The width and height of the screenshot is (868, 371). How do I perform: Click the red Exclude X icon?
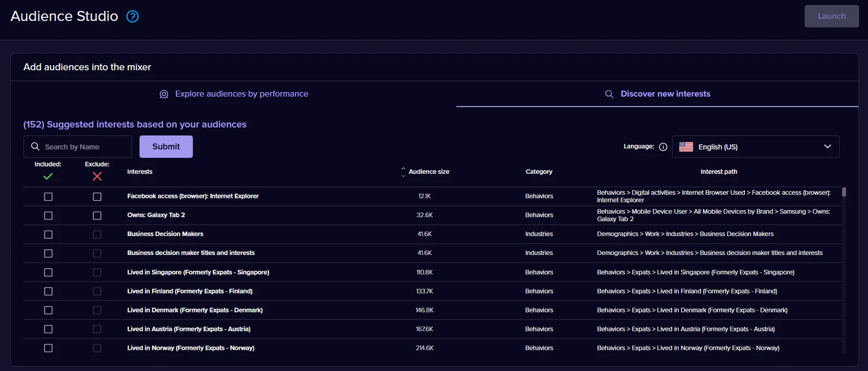97,176
